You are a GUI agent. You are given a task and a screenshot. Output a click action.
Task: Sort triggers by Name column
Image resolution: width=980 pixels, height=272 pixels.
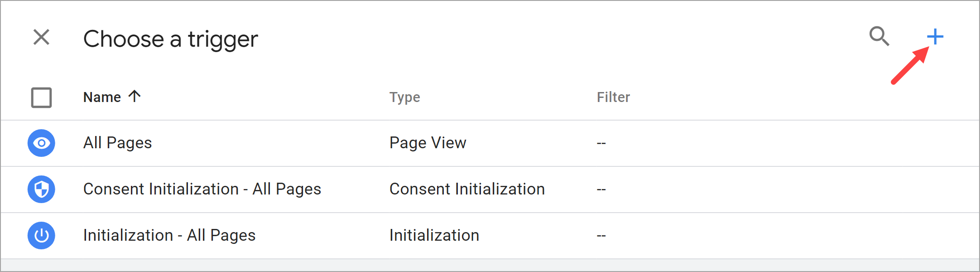tap(102, 97)
